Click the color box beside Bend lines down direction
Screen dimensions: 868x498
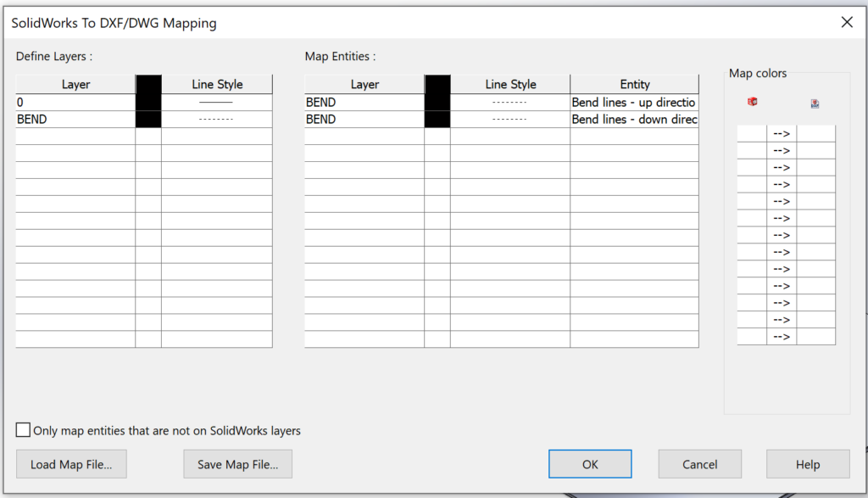click(437, 119)
